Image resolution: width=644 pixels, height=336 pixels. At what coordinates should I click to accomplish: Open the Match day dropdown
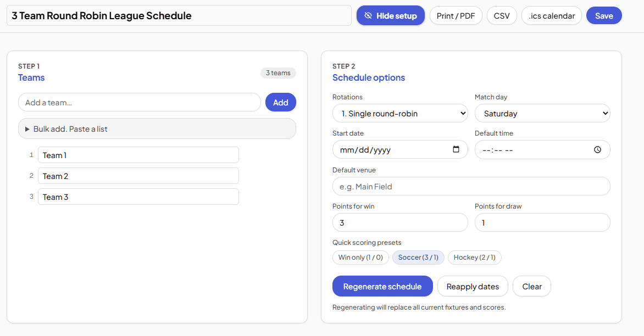542,113
